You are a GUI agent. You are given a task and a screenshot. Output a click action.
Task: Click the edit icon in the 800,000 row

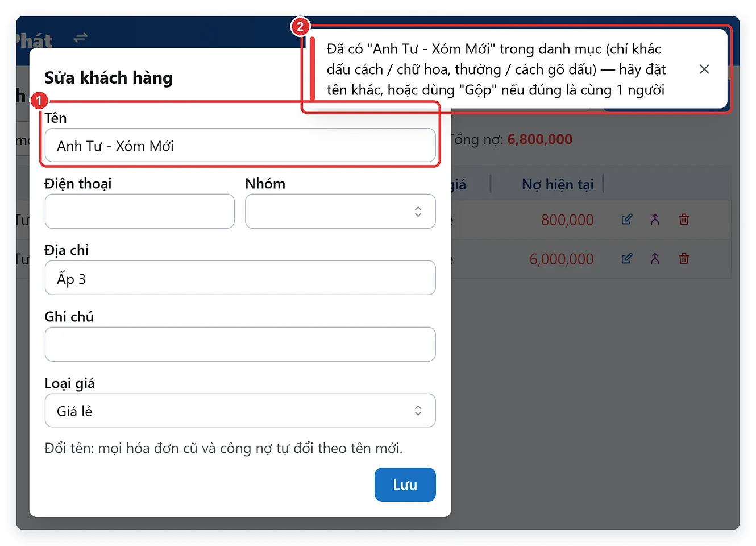tap(626, 220)
